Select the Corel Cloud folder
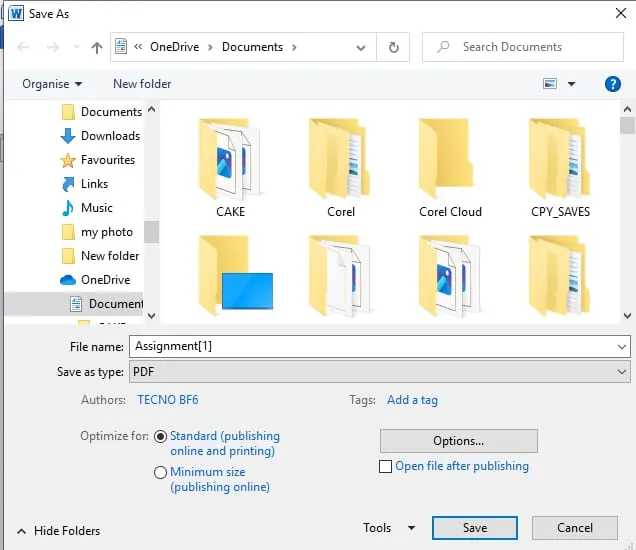636x550 pixels. coord(450,168)
